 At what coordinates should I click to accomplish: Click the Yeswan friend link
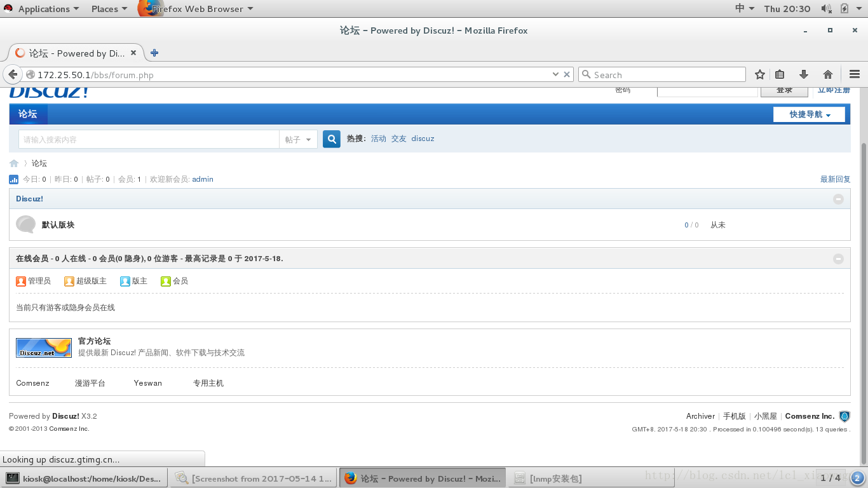tap(148, 383)
